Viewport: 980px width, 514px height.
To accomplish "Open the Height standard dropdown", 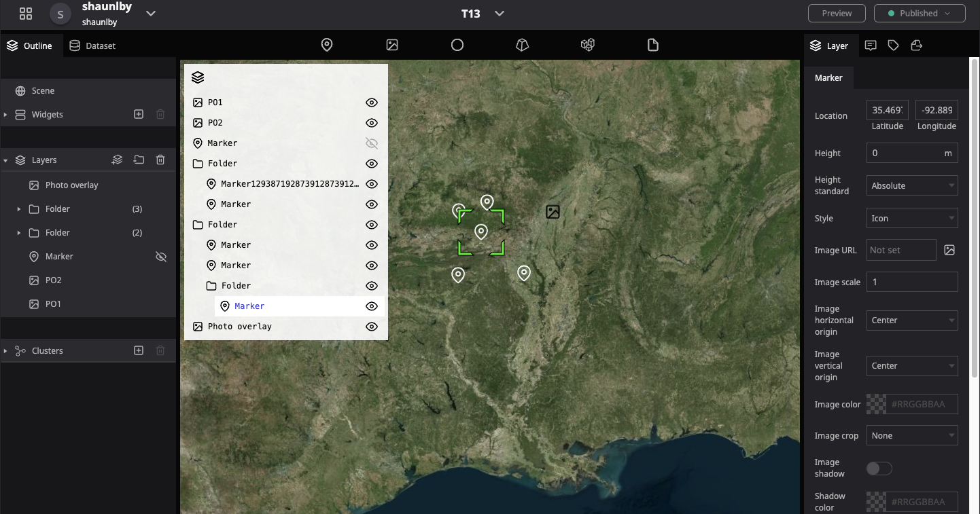I will click(912, 185).
